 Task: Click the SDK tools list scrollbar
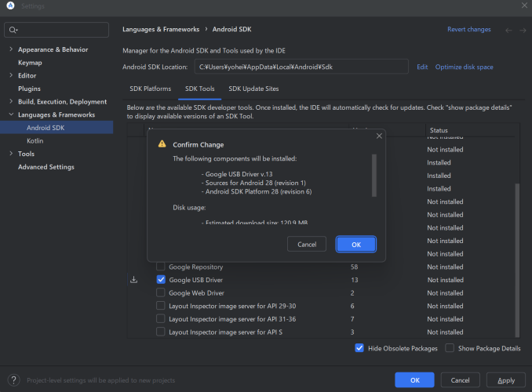point(517,260)
